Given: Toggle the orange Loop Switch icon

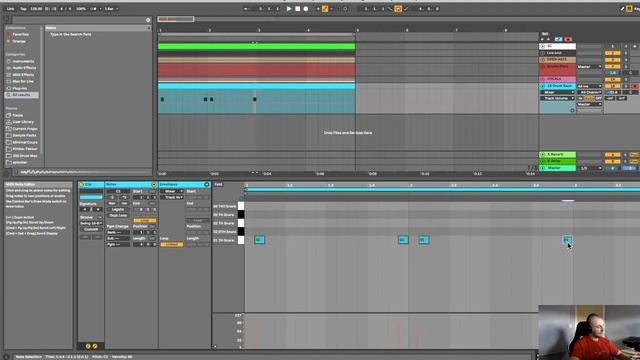Looking at the screenshot, I should click(x=398, y=9).
